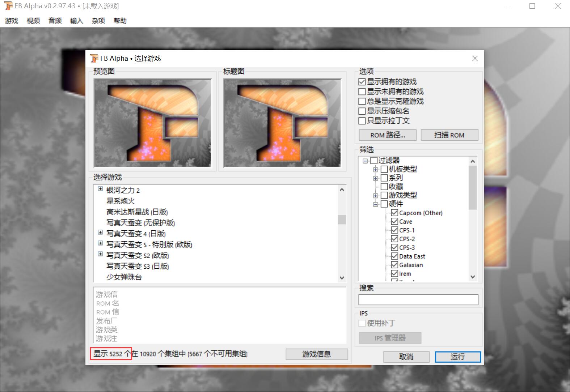This screenshot has width=570, height=392.
Task: Enable 显示未拥有的游戏 checkbox
Action: tap(362, 92)
